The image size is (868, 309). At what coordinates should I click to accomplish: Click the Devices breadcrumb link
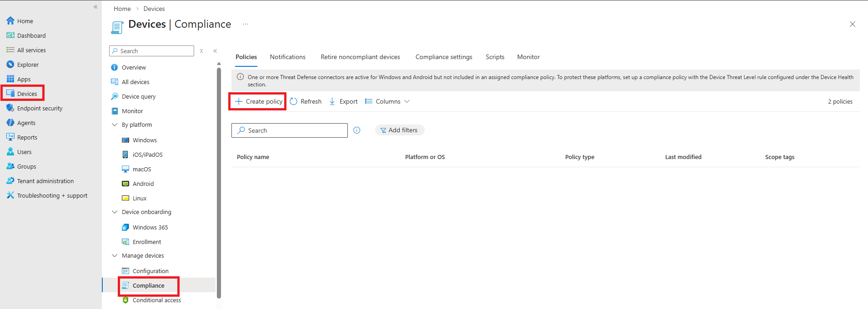[154, 9]
